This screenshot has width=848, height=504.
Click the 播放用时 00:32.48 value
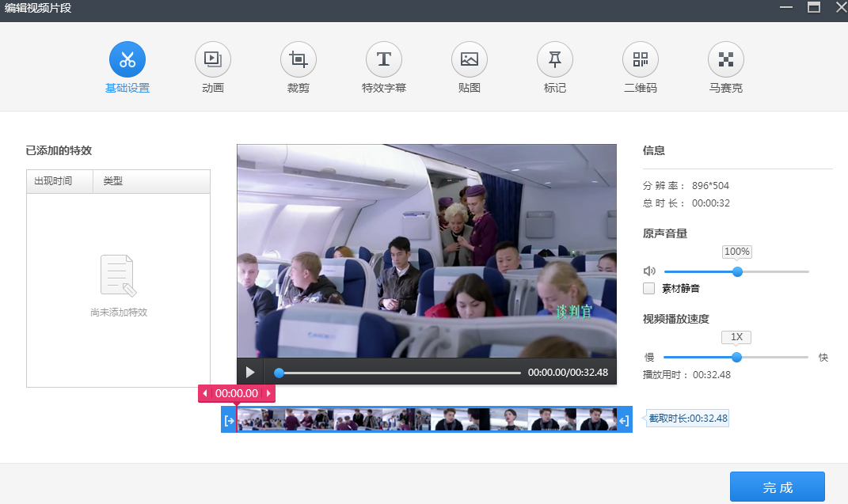click(712, 375)
